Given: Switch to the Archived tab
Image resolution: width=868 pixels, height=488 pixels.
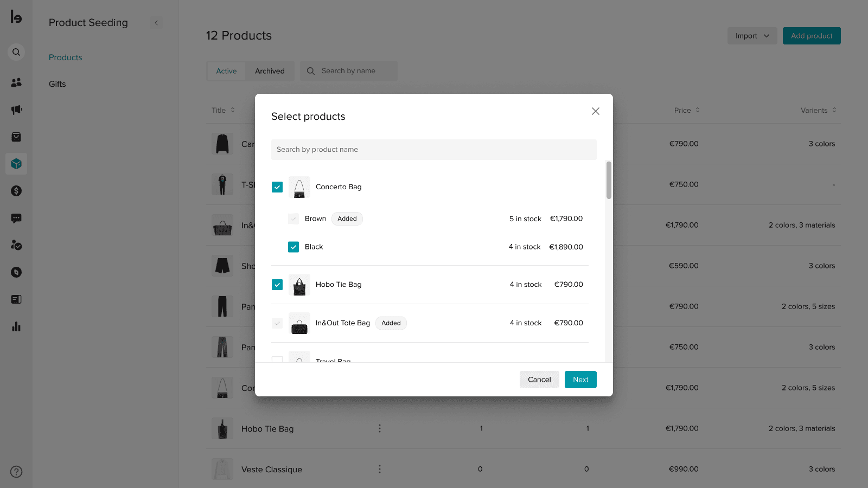Looking at the screenshot, I should 270,70.
